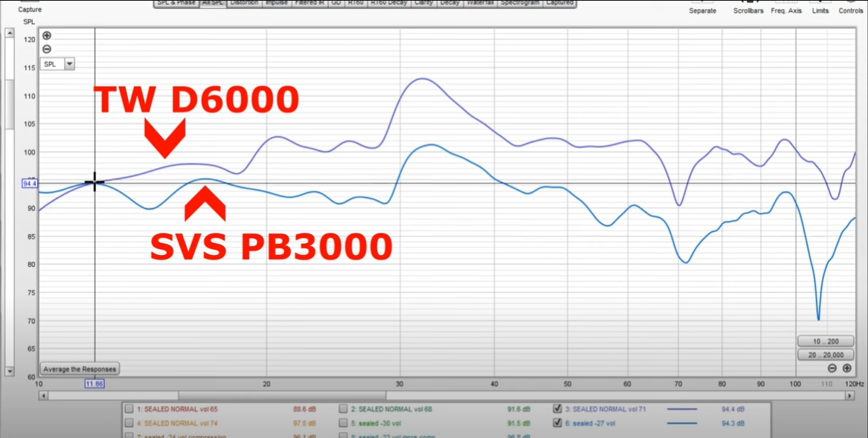Screen dimensions: 868x438
Task: Click the SPL axis scroll up arrow
Action: coord(10,33)
